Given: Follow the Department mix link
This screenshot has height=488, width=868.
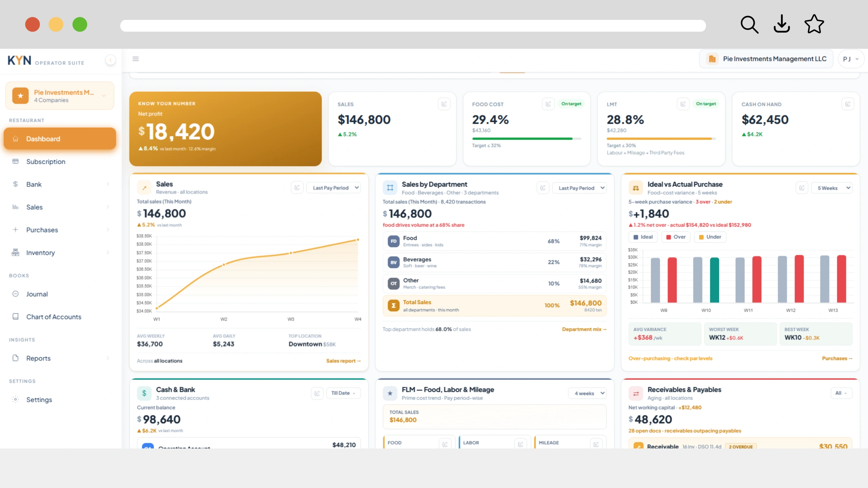Looking at the screenshot, I should pos(584,329).
